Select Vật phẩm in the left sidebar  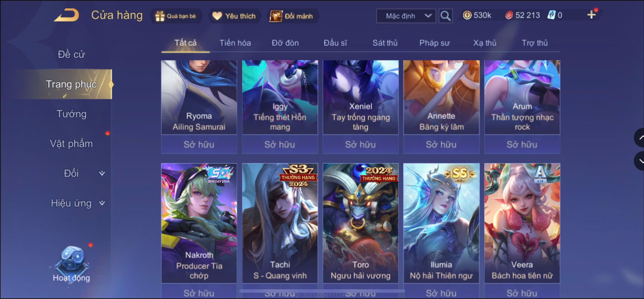[x=71, y=144]
